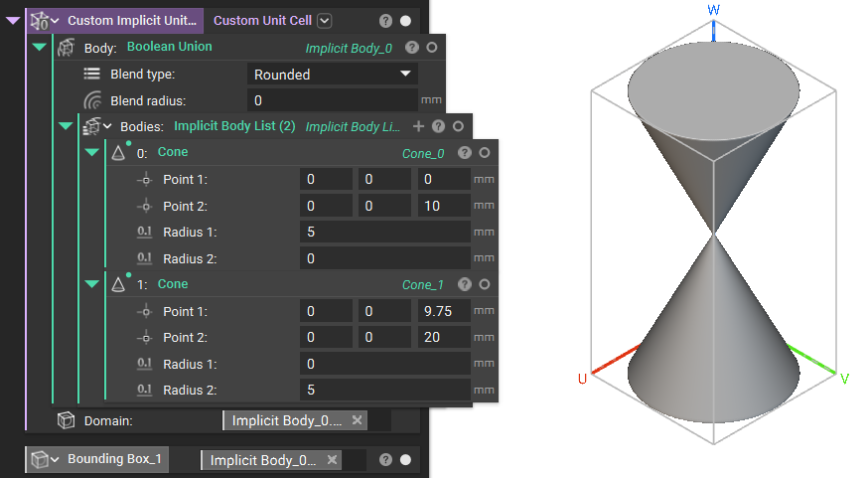Viewport: 868px width, 478px height.
Task: Click the Cone_0 cone shape icon
Action: (x=118, y=152)
